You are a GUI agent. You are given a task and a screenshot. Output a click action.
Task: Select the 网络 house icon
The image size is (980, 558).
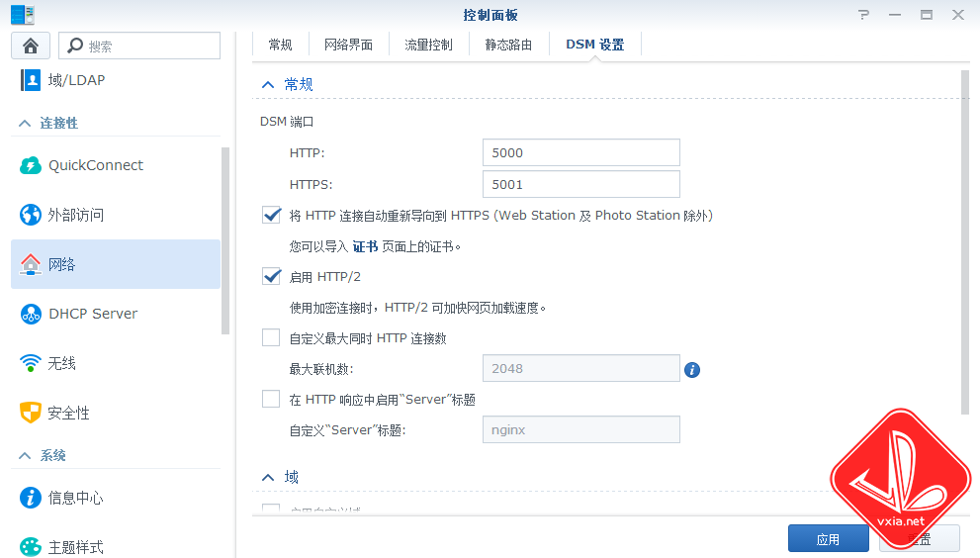point(30,264)
